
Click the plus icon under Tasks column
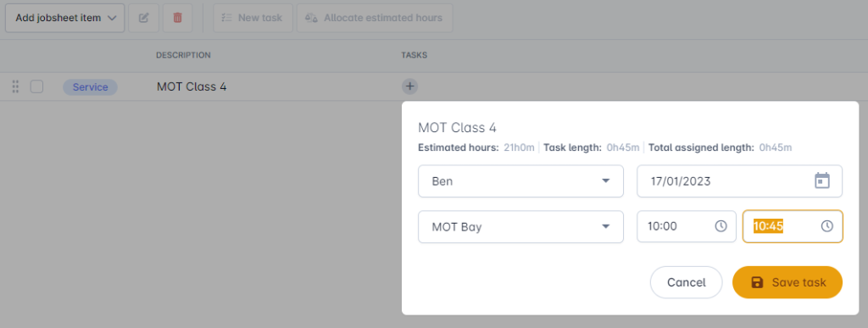click(x=409, y=86)
